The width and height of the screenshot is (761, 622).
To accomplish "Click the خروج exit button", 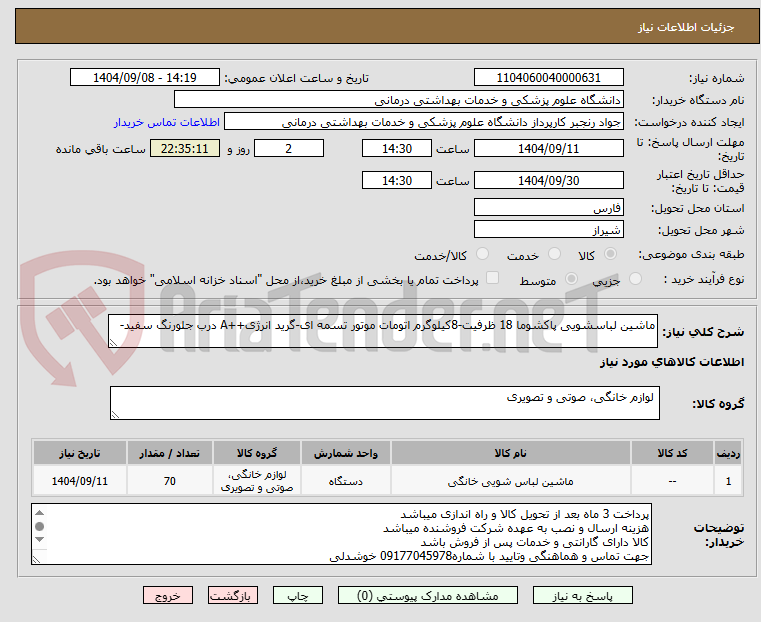I will (x=168, y=595).
